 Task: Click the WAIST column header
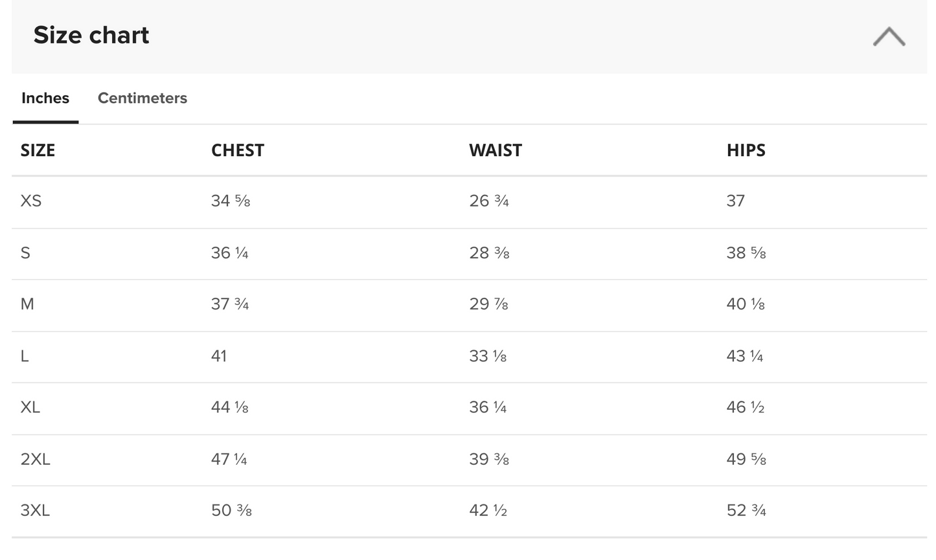click(x=496, y=150)
